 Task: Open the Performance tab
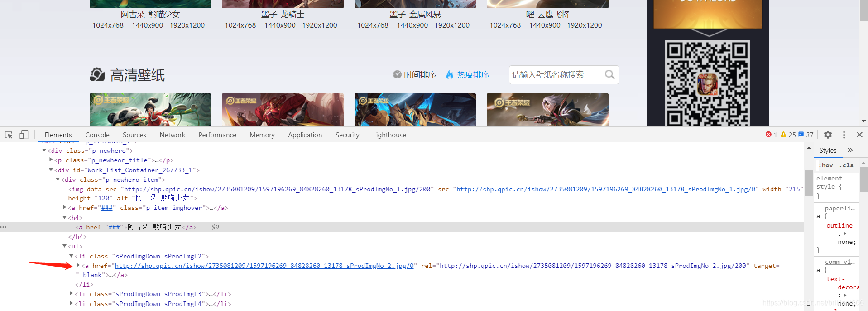coord(217,135)
